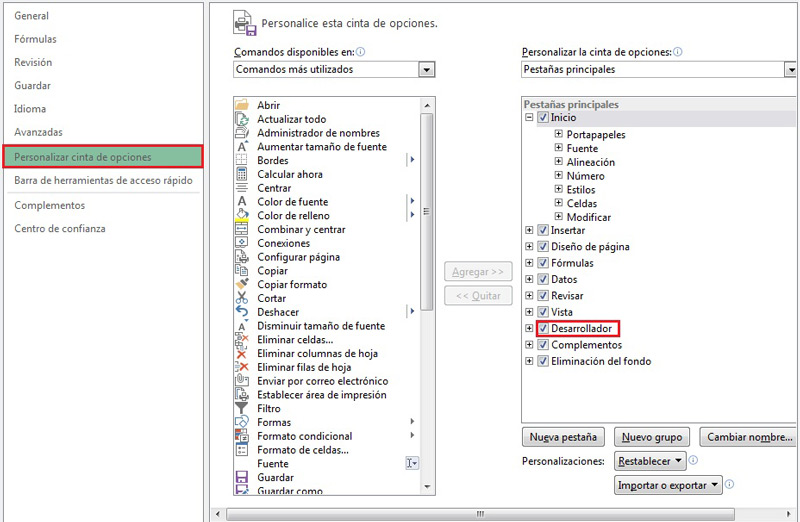Image resolution: width=800 pixels, height=522 pixels.
Task: Uncheck the Inicio tab checkbox
Action: (x=543, y=117)
